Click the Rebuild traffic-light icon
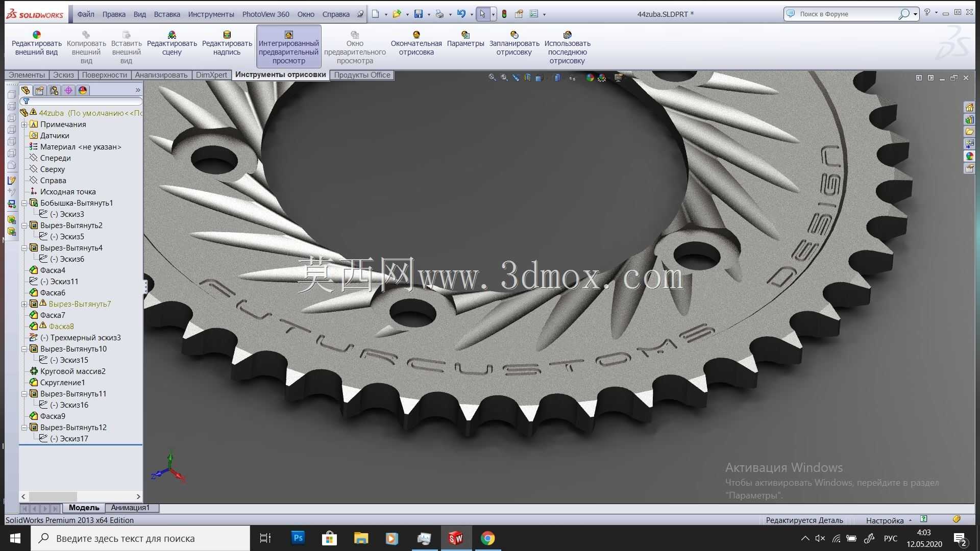 pyautogui.click(x=504, y=14)
